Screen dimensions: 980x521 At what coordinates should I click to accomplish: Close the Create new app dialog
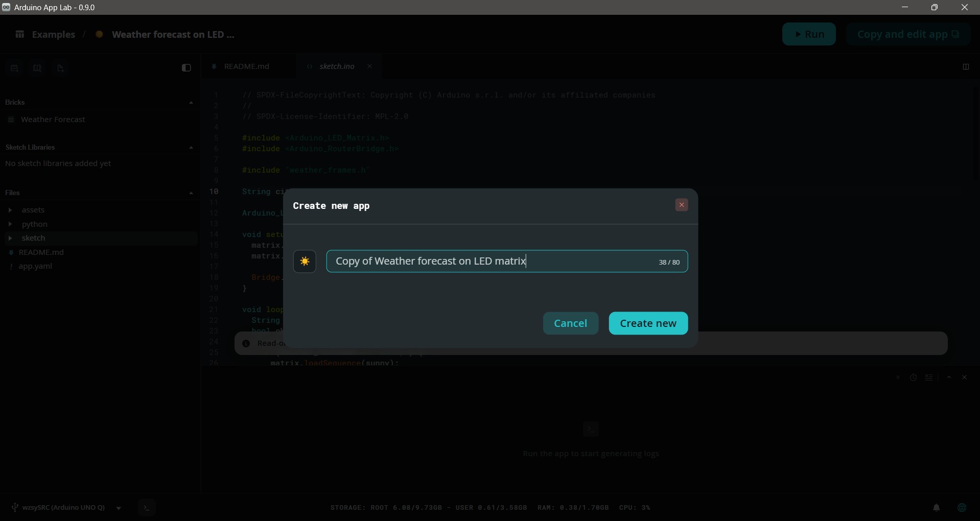[682, 205]
